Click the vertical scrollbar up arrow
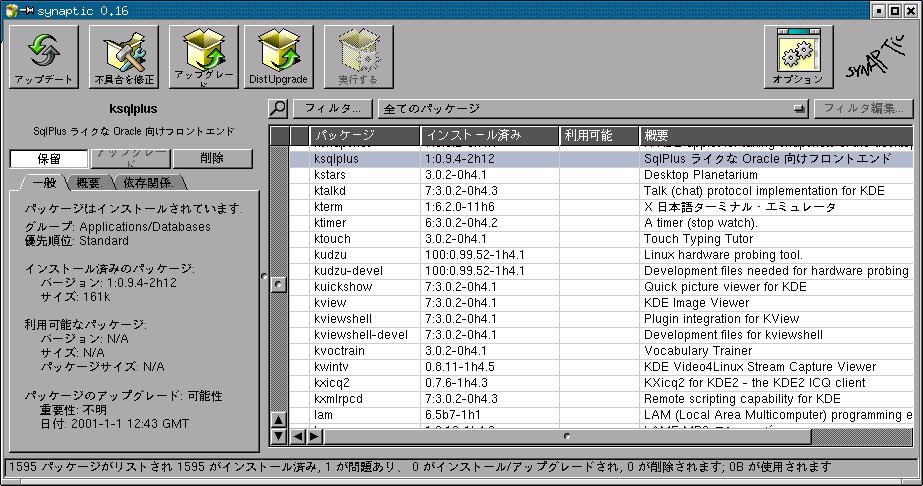The height and width of the screenshot is (486, 923). 278,420
